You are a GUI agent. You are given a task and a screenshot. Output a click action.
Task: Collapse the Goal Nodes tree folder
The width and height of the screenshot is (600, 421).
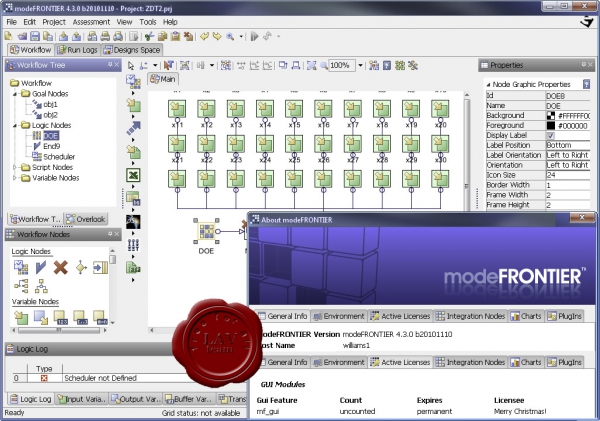click(15, 94)
